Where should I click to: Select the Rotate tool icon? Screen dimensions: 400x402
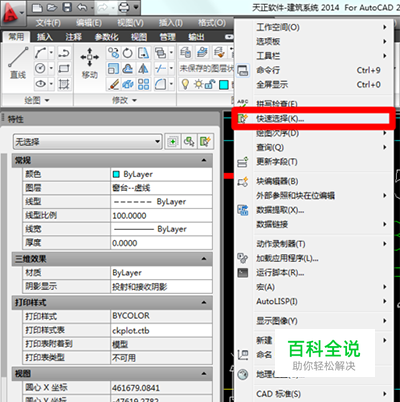(128, 53)
